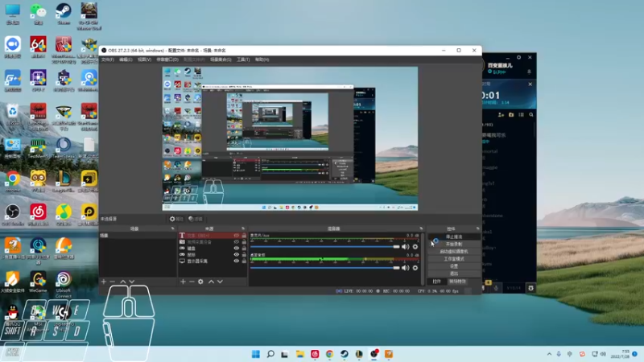Add a new source with plus icon
The image size is (644, 362).
tap(183, 282)
